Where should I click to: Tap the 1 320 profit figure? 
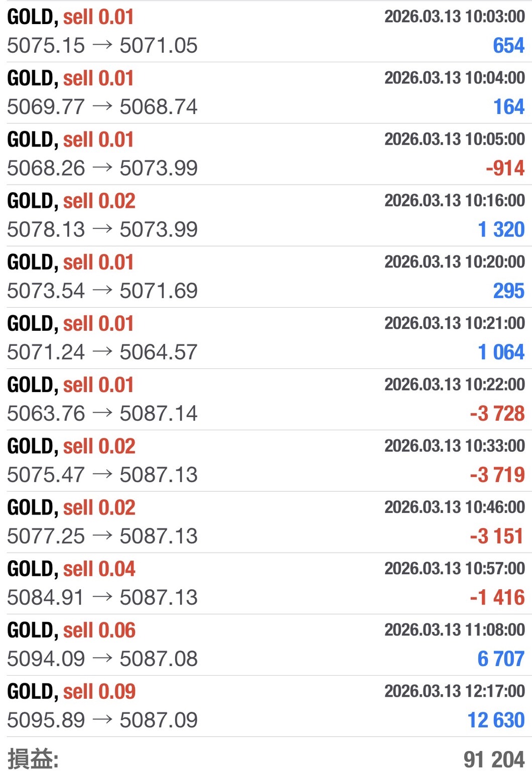[x=501, y=229]
